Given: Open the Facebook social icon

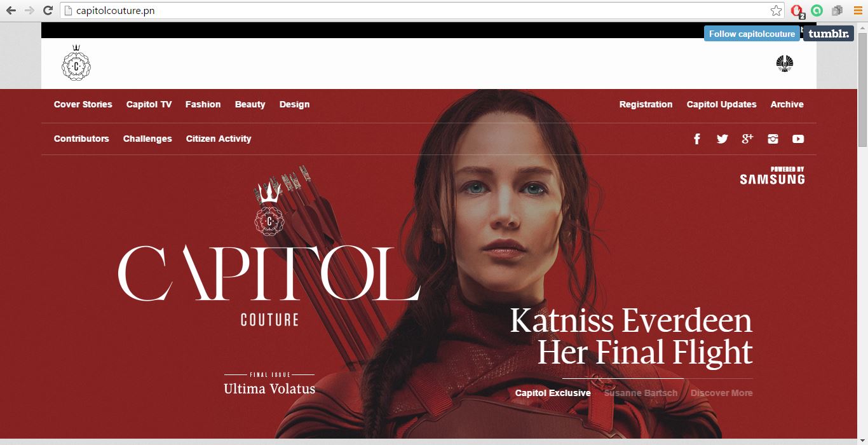Looking at the screenshot, I should (x=696, y=139).
